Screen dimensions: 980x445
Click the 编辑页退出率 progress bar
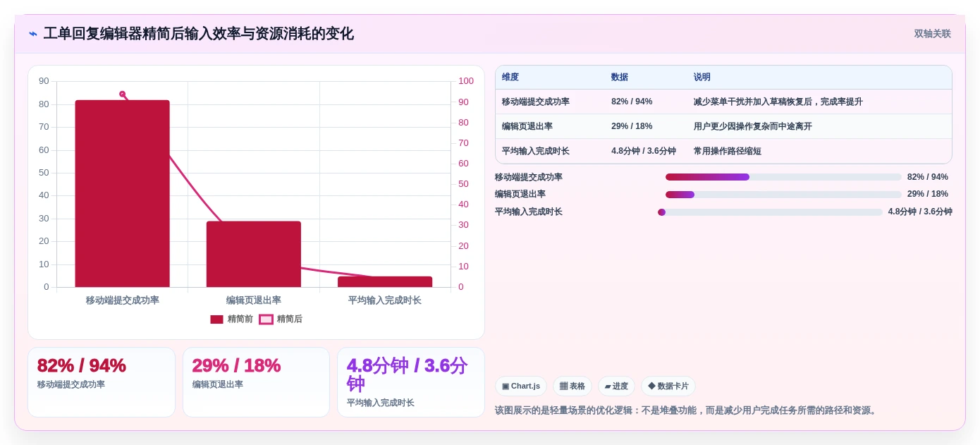[783, 195]
